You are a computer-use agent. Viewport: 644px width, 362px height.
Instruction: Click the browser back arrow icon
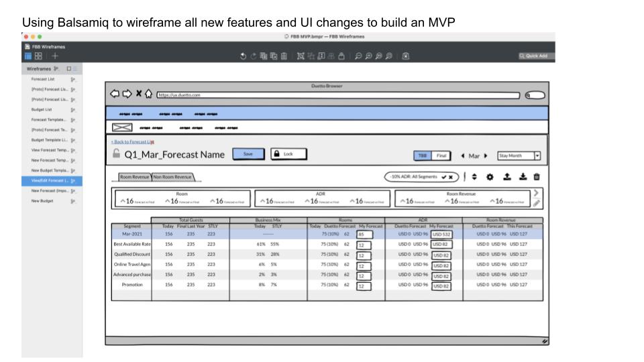pos(114,94)
